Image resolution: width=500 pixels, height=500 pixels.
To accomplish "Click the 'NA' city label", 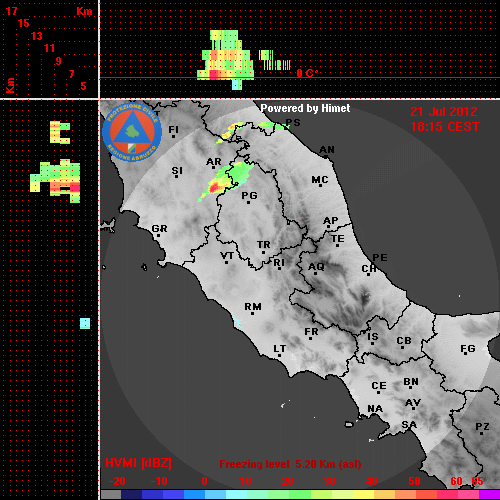I will pyautogui.click(x=375, y=409).
